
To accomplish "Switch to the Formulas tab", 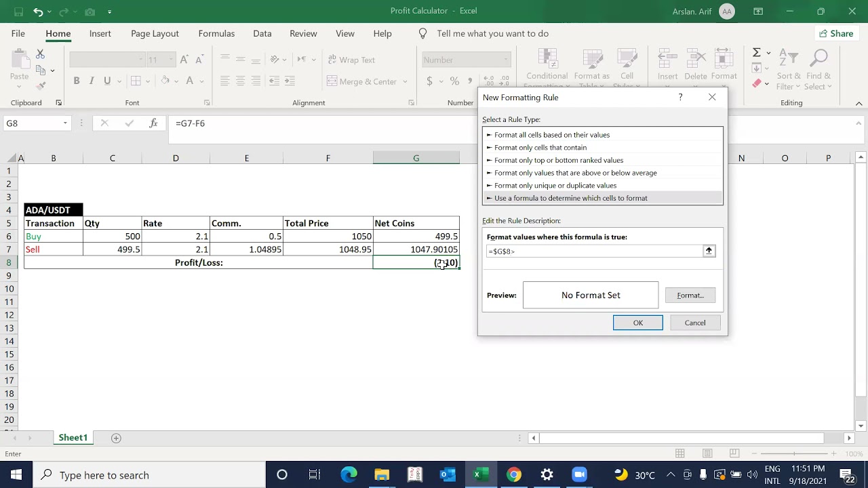I will point(216,33).
